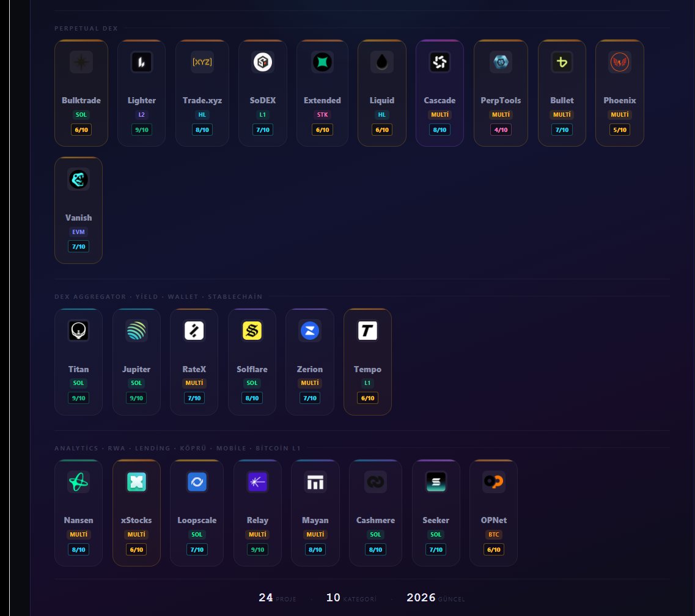Click the 'DEX AGGREGATOR · YİELD · WALLET · STABLECHAİN' heading
The width and height of the screenshot is (695, 616).
(158, 296)
